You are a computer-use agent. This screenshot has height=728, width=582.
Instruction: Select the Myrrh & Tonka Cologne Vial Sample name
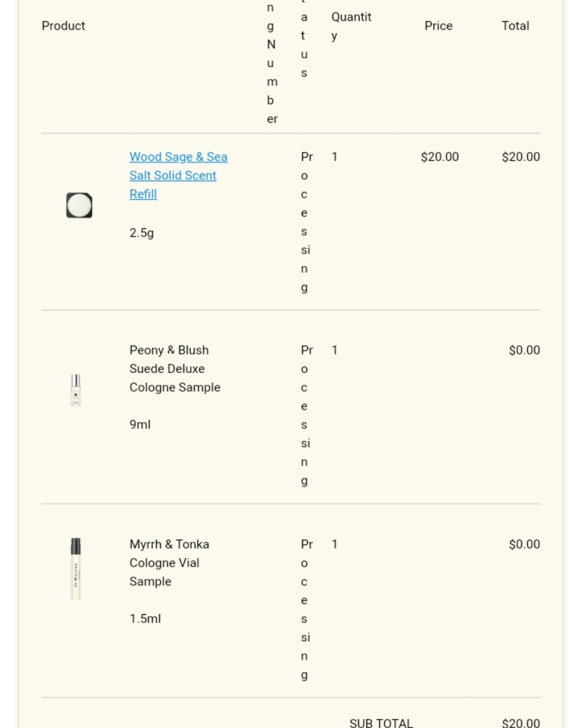pyautogui.click(x=169, y=563)
